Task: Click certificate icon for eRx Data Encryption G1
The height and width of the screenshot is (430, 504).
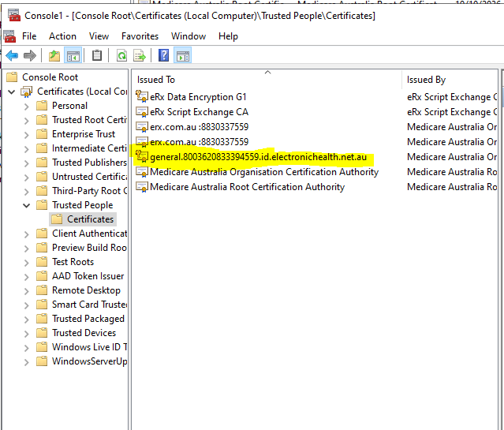Action: pyautogui.click(x=142, y=96)
